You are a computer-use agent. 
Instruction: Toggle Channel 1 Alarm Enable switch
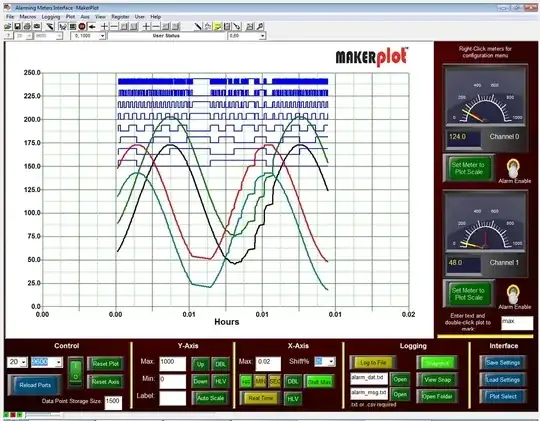click(x=512, y=294)
